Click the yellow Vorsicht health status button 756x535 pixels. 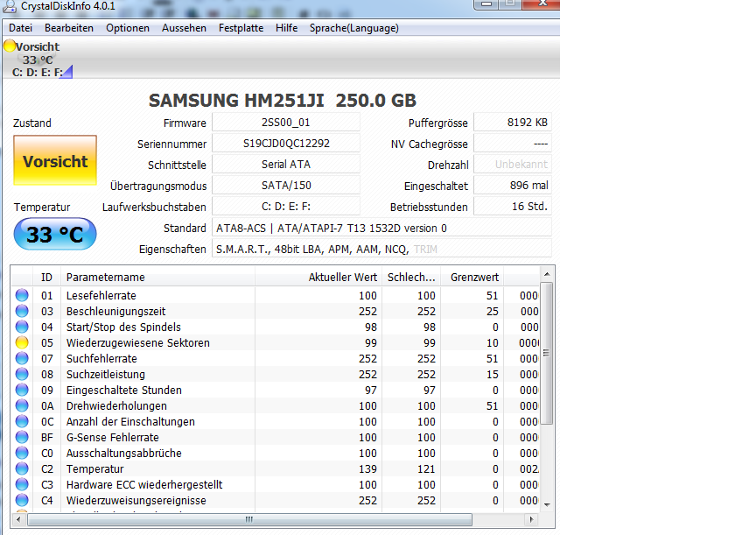point(55,160)
